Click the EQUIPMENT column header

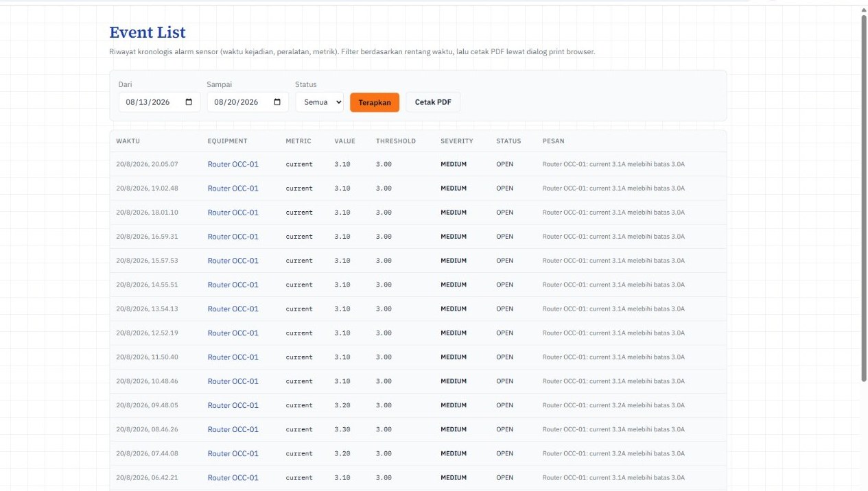[x=228, y=141]
